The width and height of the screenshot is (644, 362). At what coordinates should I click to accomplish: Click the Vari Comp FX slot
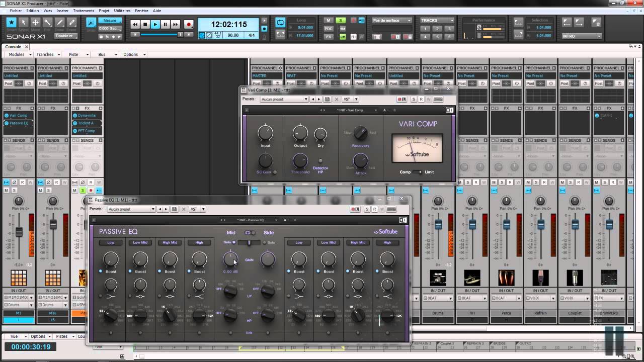pyautogui.click(x=19, y=116)
